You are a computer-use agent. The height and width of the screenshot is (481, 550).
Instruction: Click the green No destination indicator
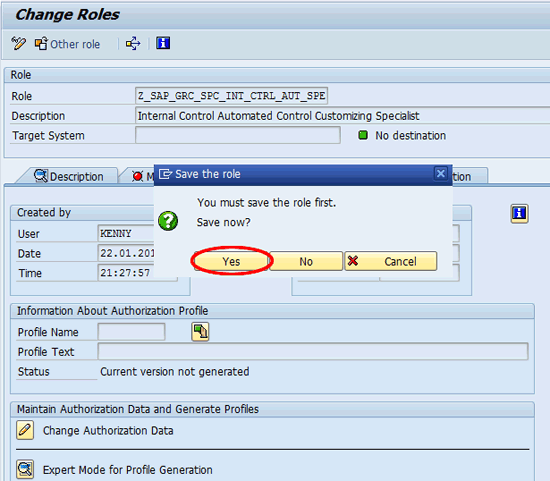tap(363, 135)
